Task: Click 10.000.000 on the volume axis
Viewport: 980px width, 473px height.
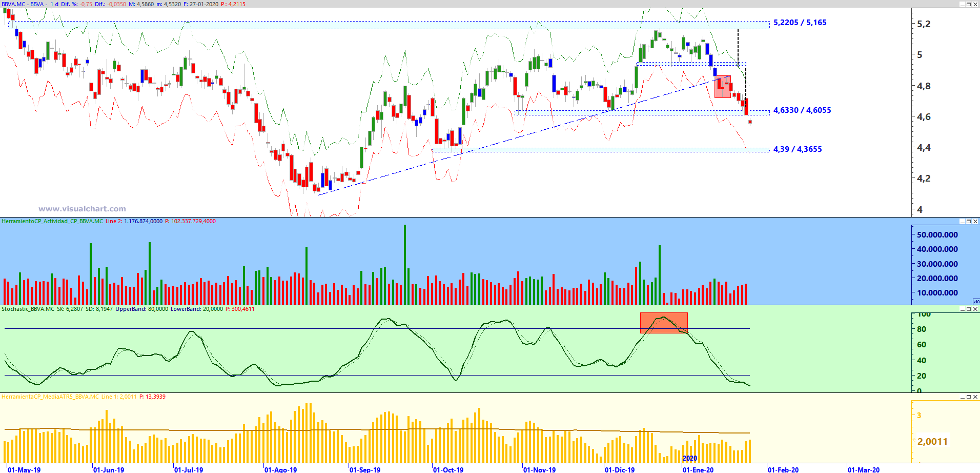Action: click(x=937, y=293)
